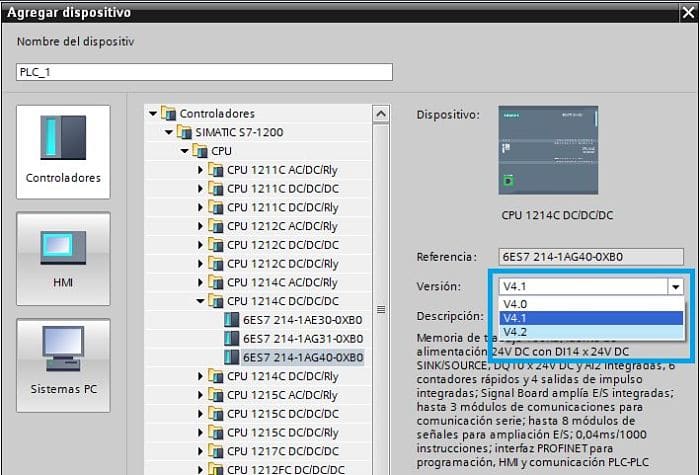Expand CPU 1215C AC/DC/Rly
This screenshot has height=475, width=700.
tap(200, 395)
